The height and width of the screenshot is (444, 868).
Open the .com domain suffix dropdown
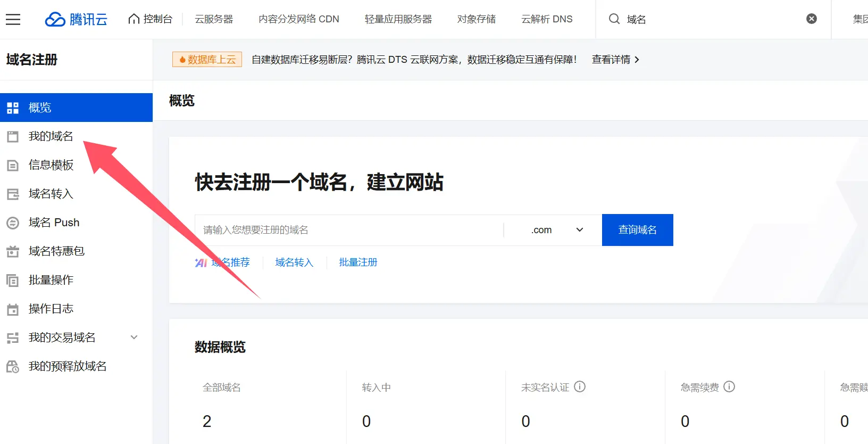click(556, 230)
